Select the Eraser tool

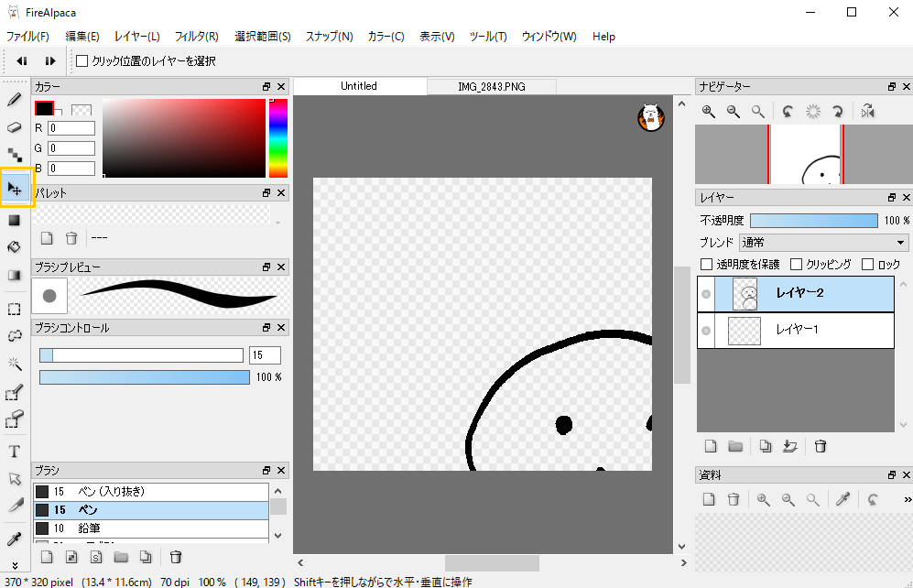(x=13, y=128)
